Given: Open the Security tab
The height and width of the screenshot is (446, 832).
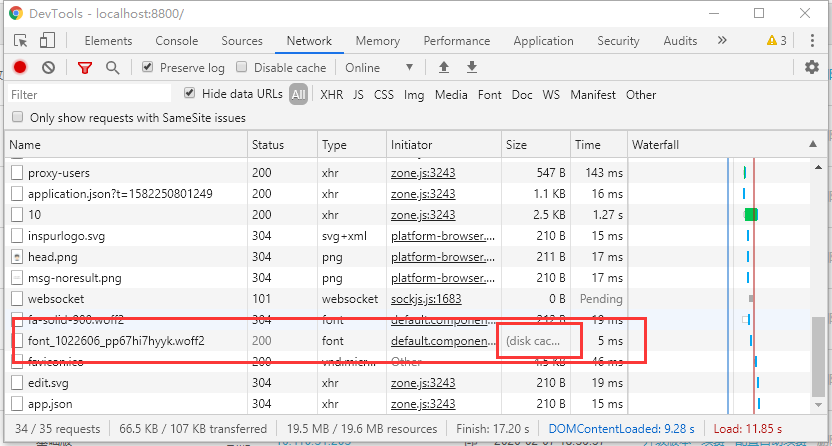Looking at the screenshot, I should (x=618, y=41).
